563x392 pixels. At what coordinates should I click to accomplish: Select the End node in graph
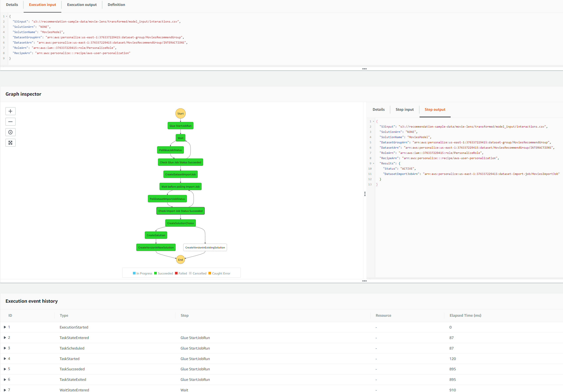pos(180,260)
